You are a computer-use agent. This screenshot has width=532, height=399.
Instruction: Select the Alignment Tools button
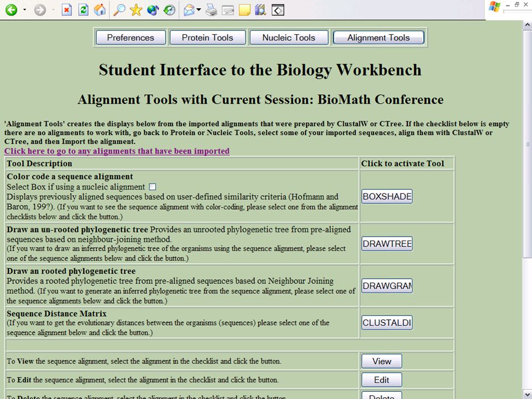[x=378, y=37]
